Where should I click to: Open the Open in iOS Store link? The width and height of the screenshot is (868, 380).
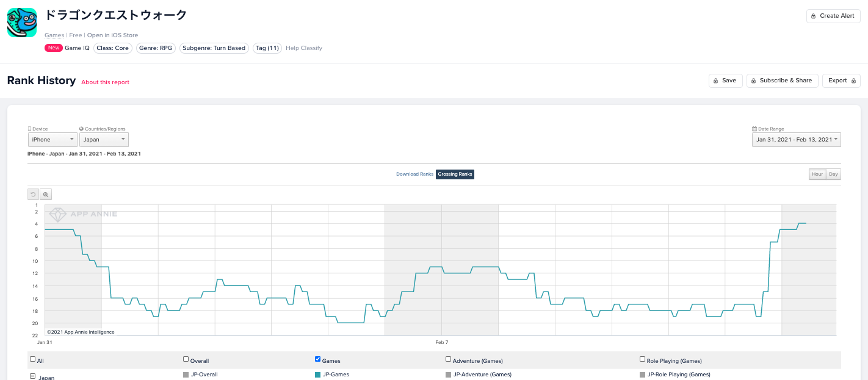tap(112, 35)
